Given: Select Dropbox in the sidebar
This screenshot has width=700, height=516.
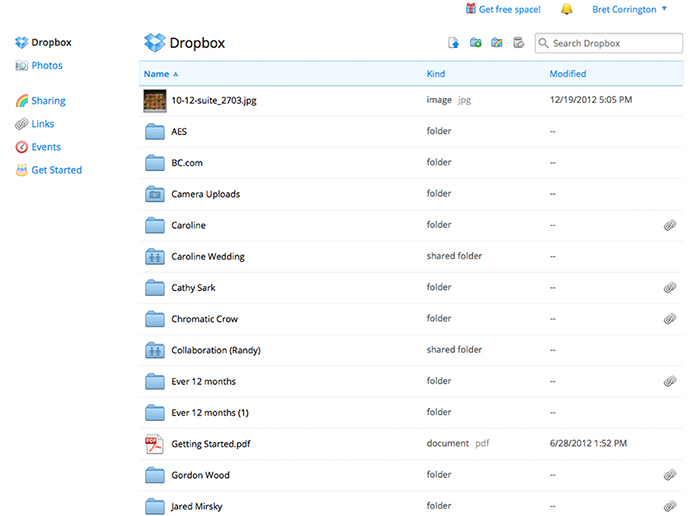Looking at the screenshot, I should [x=51, y=42].
